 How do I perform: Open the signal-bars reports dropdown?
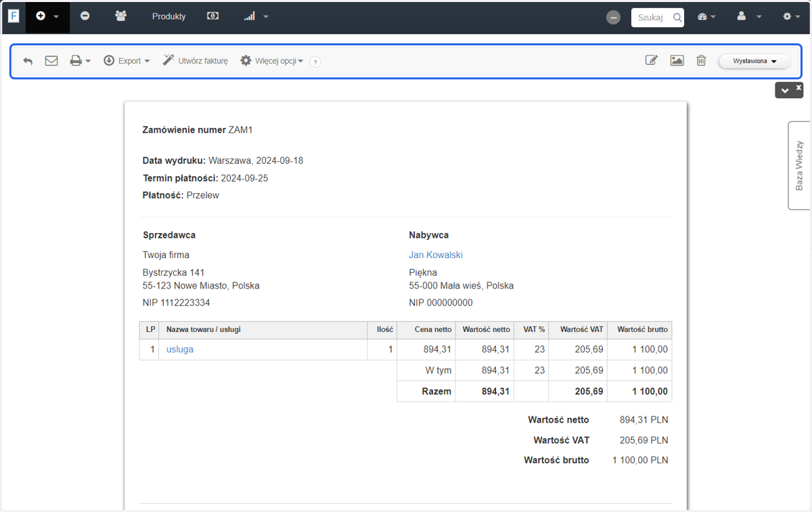coord(256,16)
